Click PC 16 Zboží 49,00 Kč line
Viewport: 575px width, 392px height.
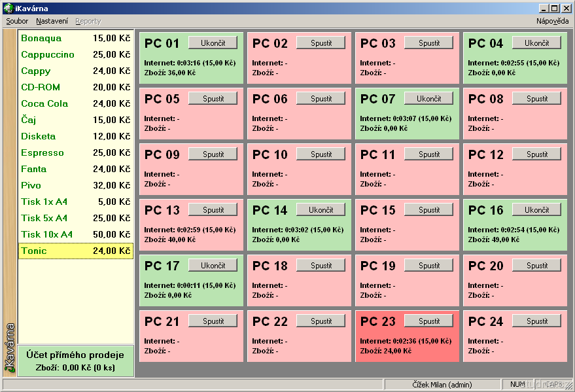pos(494,240)
